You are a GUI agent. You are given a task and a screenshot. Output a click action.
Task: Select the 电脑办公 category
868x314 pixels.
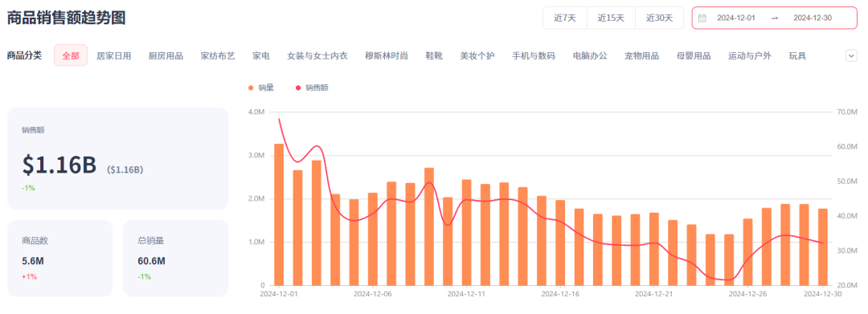tap(590, 55)
